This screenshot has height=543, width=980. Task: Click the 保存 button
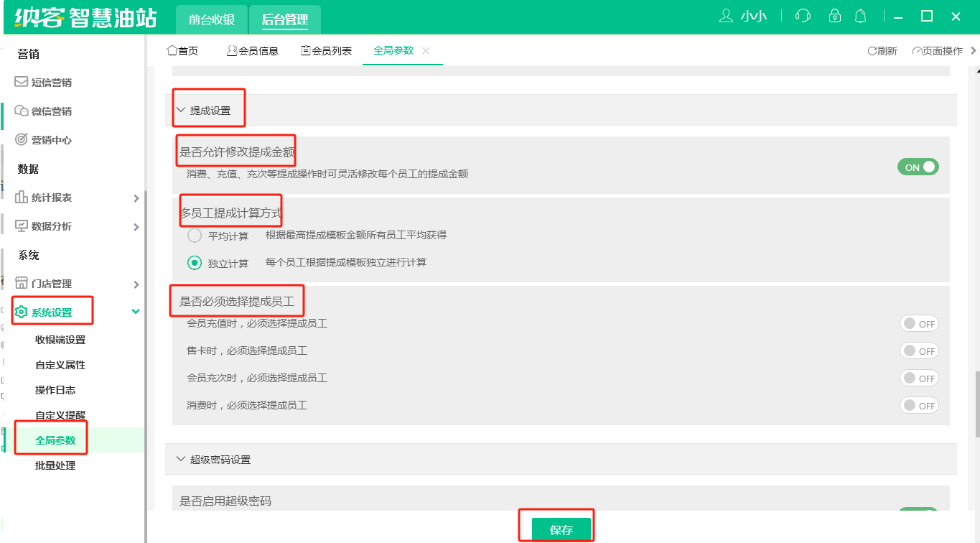tap(561, 530)
